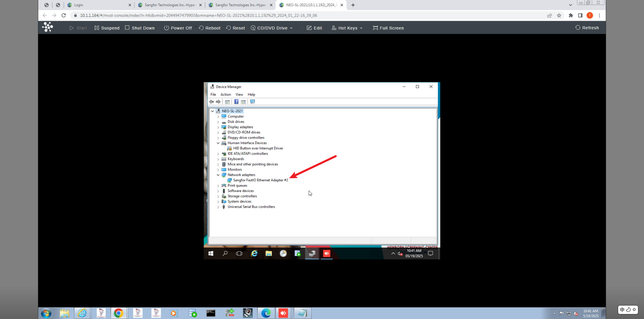The image size is (644, 319).
Task: Click the Shut Down button in console toolbar
Action: coord(140,28)
